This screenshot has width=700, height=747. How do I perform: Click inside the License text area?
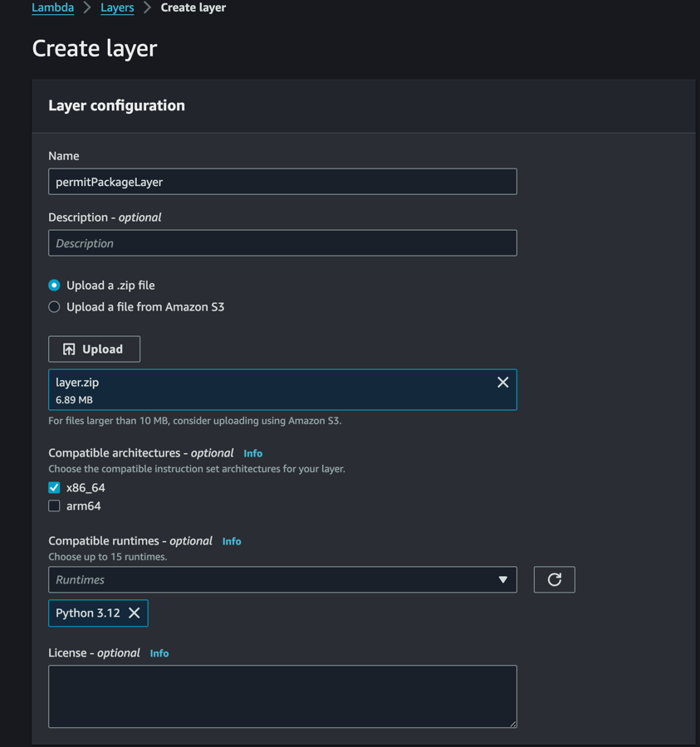point(282,696)
